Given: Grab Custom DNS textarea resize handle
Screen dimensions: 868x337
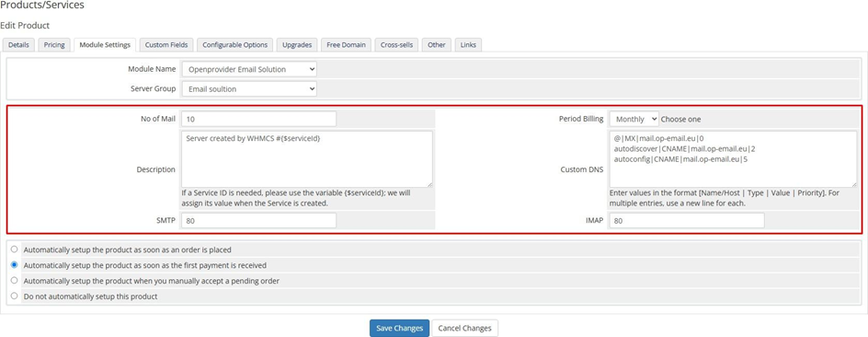Looking at the screenshot, I should (854, 184).
